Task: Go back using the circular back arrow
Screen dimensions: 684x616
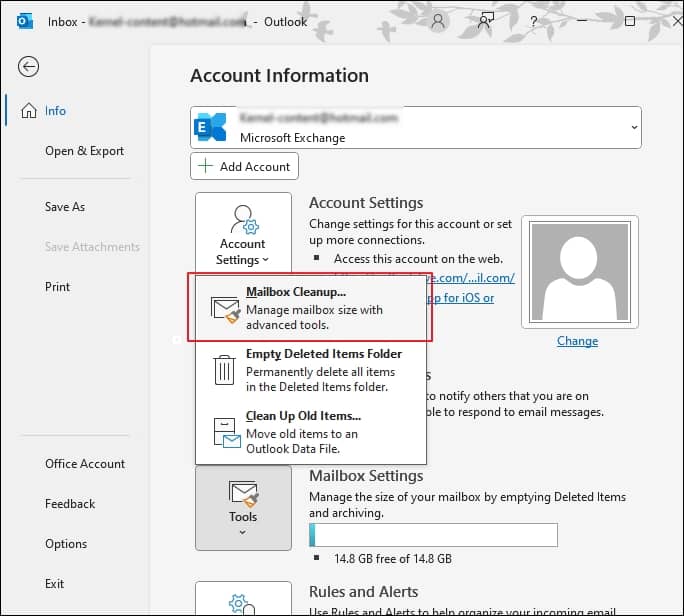Action: pos(28,67)
